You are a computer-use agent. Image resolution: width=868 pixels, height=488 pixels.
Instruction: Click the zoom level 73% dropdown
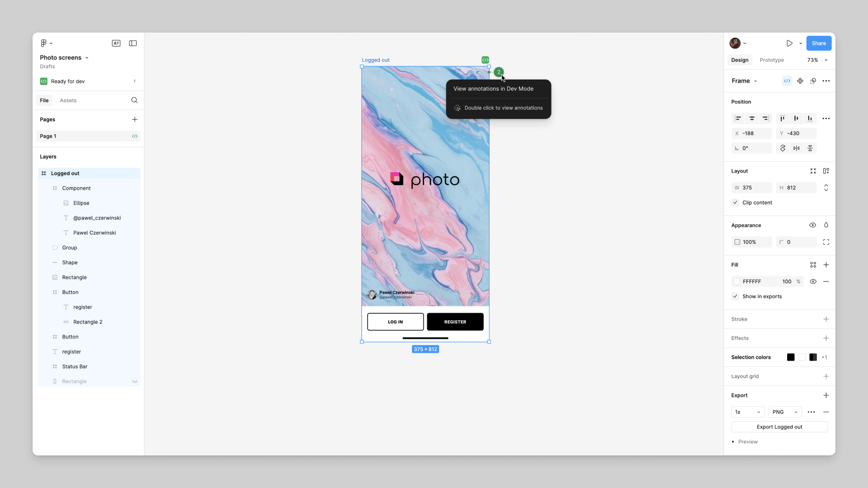point(817,60)
